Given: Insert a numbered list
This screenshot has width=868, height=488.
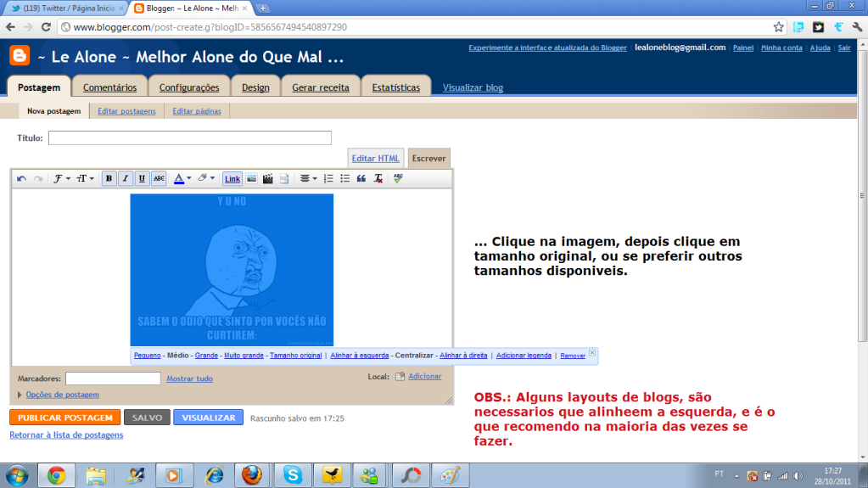Looking at the screenshot, I should pos(329,179).
